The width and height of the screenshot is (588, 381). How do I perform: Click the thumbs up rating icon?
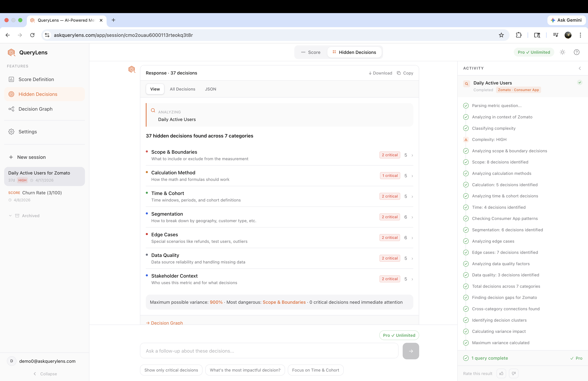coord(501,373)
